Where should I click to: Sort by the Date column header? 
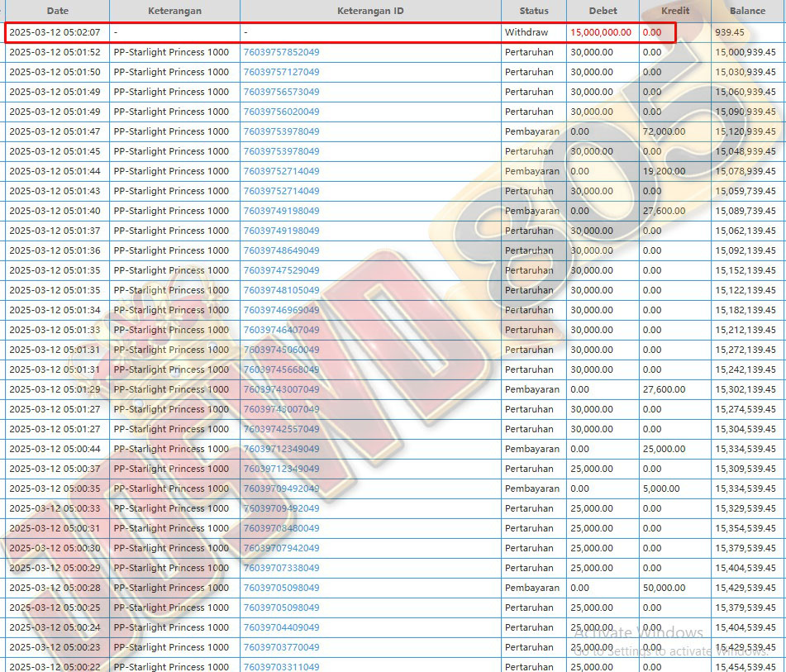click(x=57, y=11)
